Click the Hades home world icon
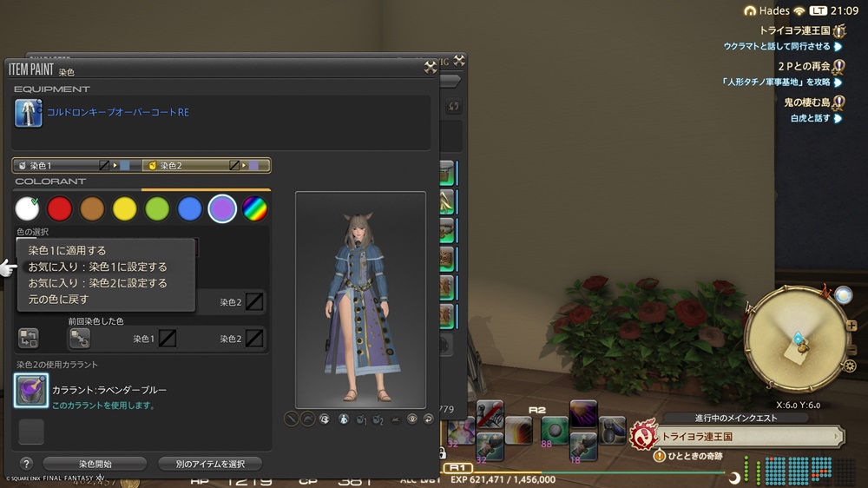 tap(750, 10)
